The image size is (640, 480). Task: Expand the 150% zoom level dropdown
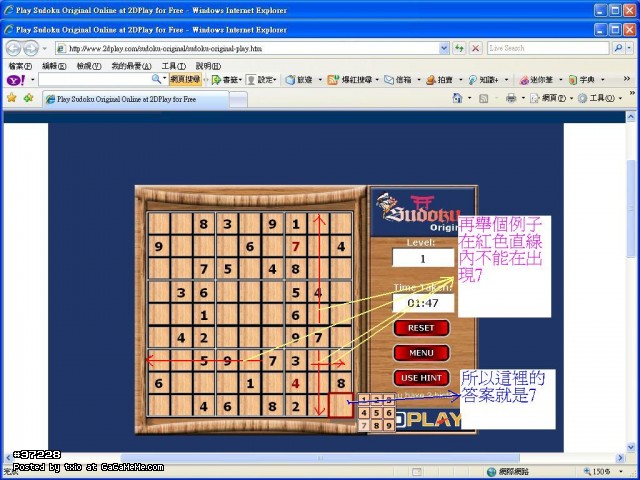[621, 471]
